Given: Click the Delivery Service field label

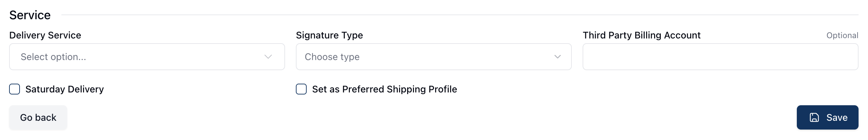Looking at the screenshot, I should [x=45, y=35].
